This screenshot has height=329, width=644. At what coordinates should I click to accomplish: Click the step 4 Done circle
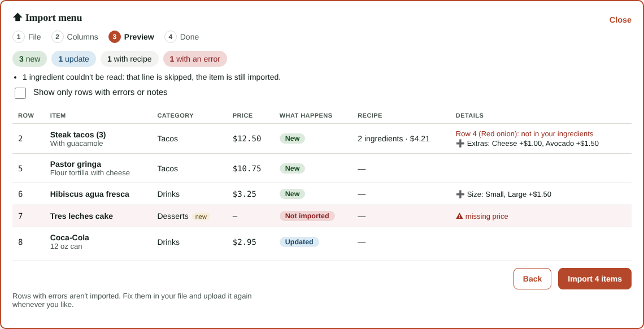tap(171, 37)
